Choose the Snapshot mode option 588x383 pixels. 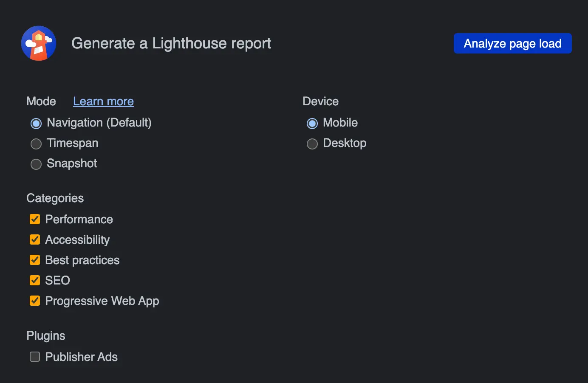point(36,164)
